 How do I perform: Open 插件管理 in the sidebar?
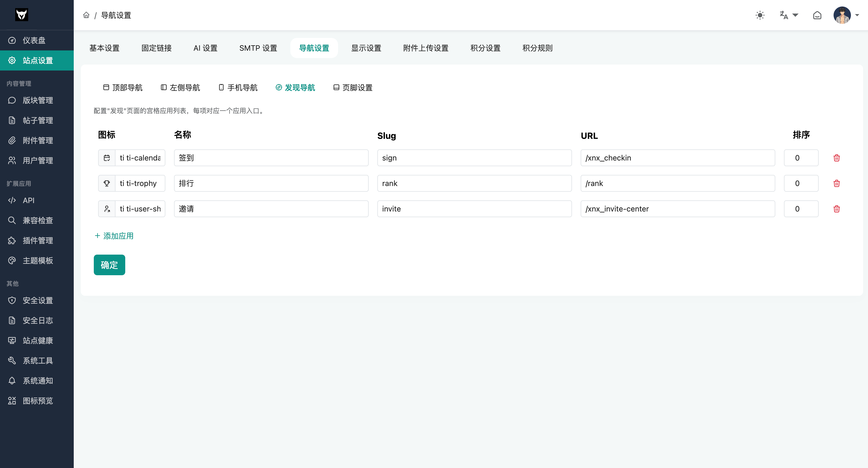(37, 241)
